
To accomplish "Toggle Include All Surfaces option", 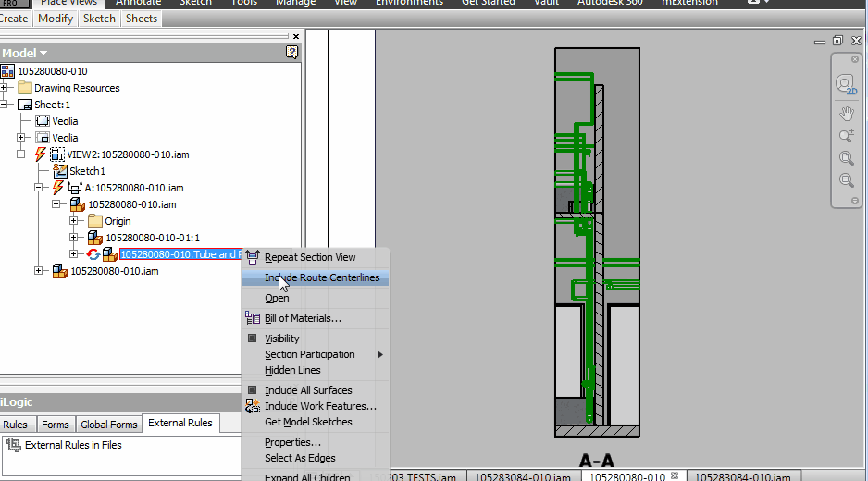I will pos(316,390).
